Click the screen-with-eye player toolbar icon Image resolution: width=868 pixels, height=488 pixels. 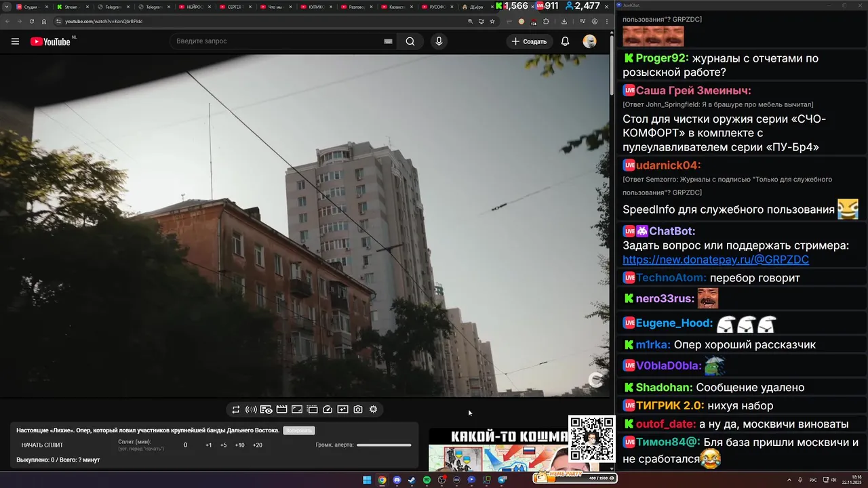point(266,409)
